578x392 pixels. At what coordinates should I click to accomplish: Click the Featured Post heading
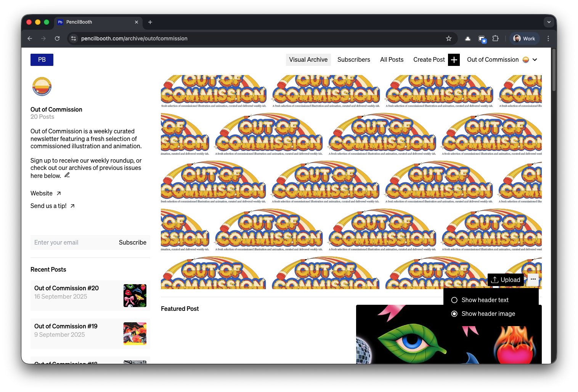pyautogui.click(x=180, y=309)
